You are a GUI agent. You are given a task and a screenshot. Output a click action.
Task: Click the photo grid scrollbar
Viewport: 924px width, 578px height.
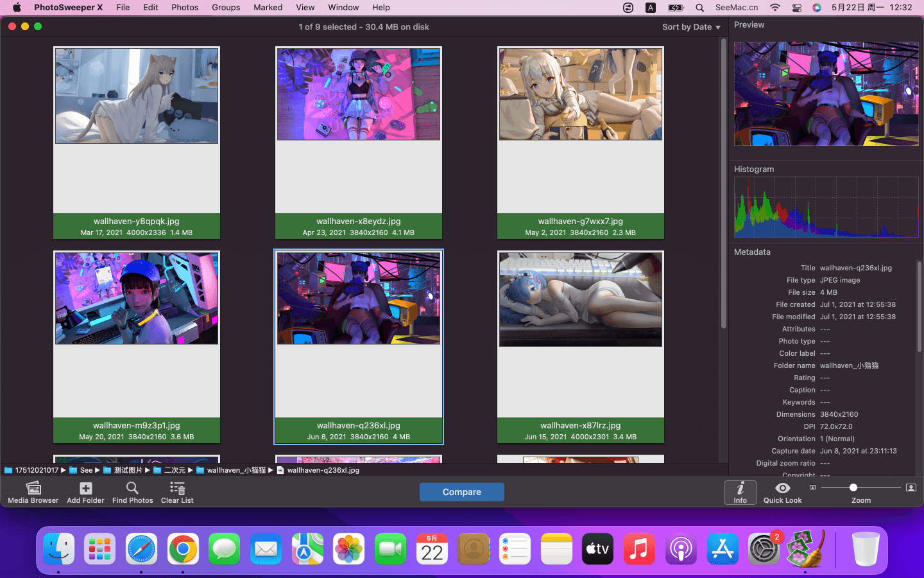point(724,183)
